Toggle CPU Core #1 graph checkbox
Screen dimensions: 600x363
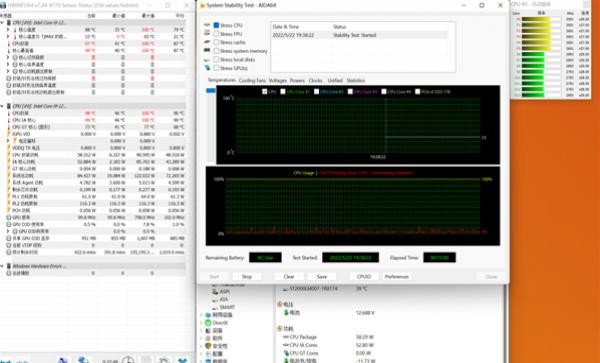click(283, 92)
